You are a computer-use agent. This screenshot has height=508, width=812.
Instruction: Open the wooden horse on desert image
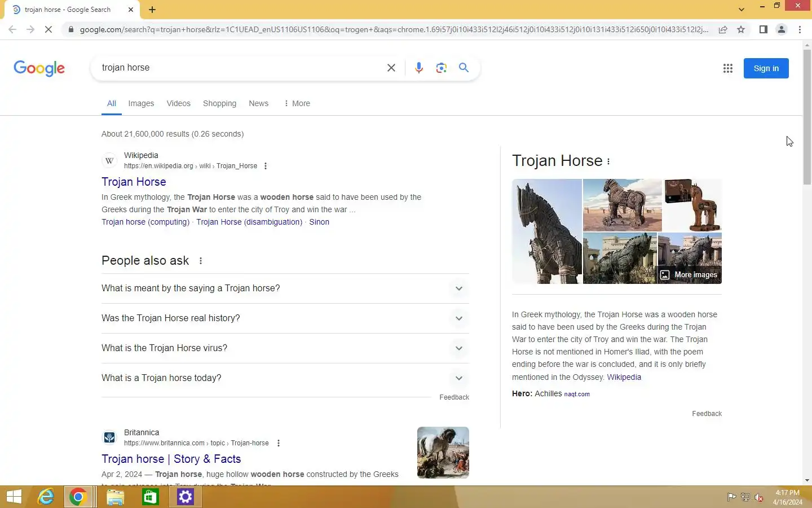622,205
